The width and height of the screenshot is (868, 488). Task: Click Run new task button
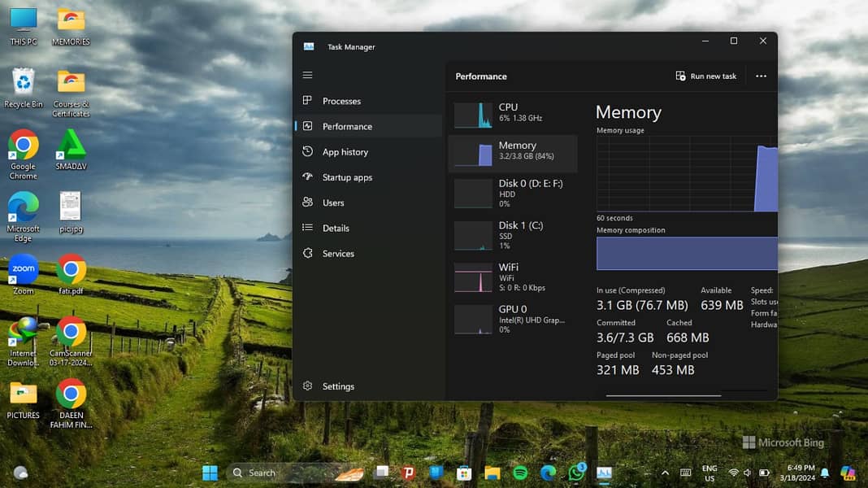click(x=705, y=76)
